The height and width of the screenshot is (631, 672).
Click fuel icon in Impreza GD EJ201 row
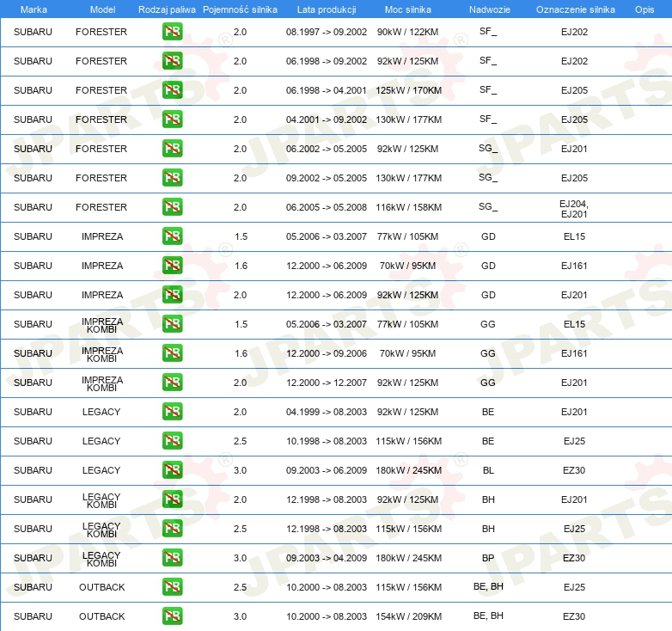click(172, 295)
